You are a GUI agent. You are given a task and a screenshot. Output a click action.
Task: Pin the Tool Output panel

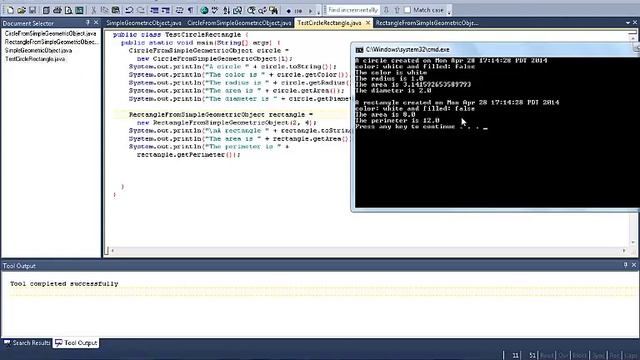[x=625, y=265]
